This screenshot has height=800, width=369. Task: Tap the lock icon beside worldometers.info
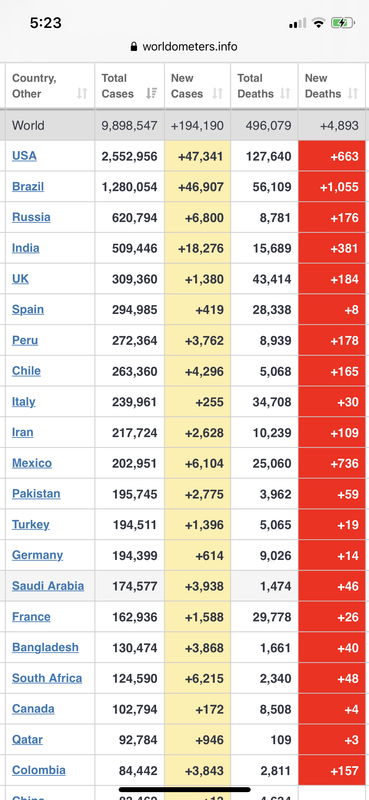[x=134, y=46]
